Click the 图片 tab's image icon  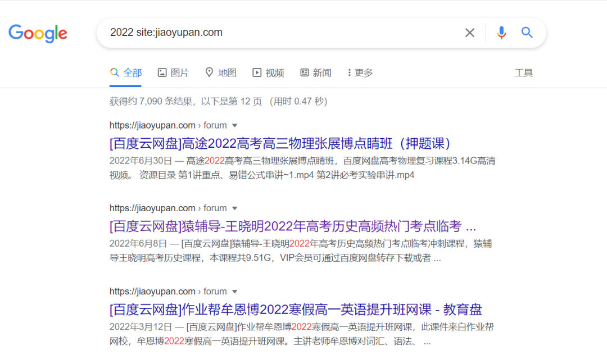point(162,72)
